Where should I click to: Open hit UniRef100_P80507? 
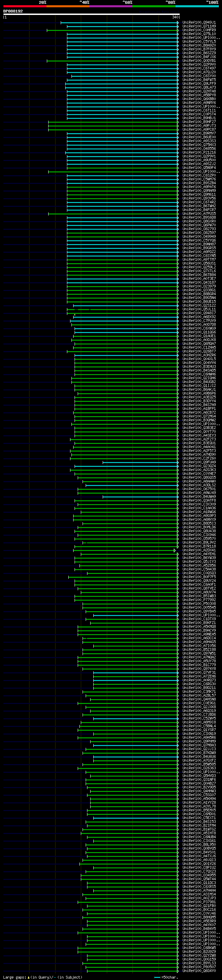(x=199, y=967)
